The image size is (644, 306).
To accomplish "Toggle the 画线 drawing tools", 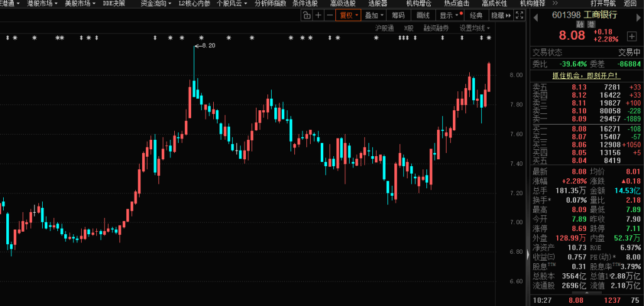I will coord(423,15).
